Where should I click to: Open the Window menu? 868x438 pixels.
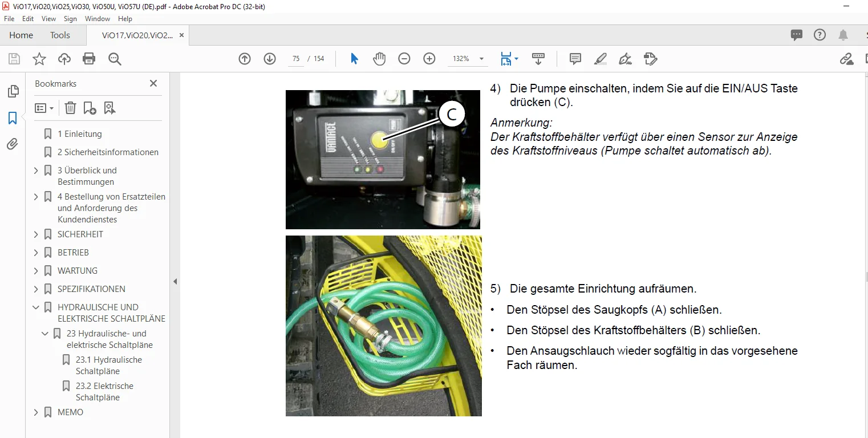coord(98,19)
